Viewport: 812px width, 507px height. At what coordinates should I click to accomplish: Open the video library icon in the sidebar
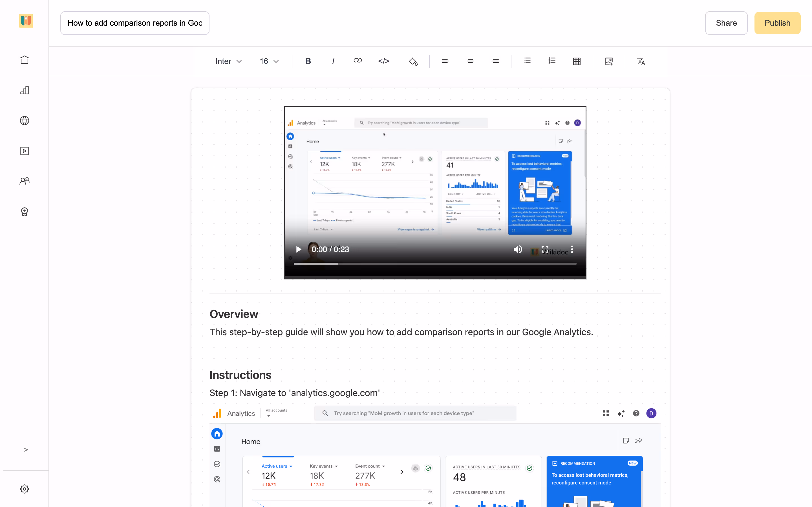(25, 151)
